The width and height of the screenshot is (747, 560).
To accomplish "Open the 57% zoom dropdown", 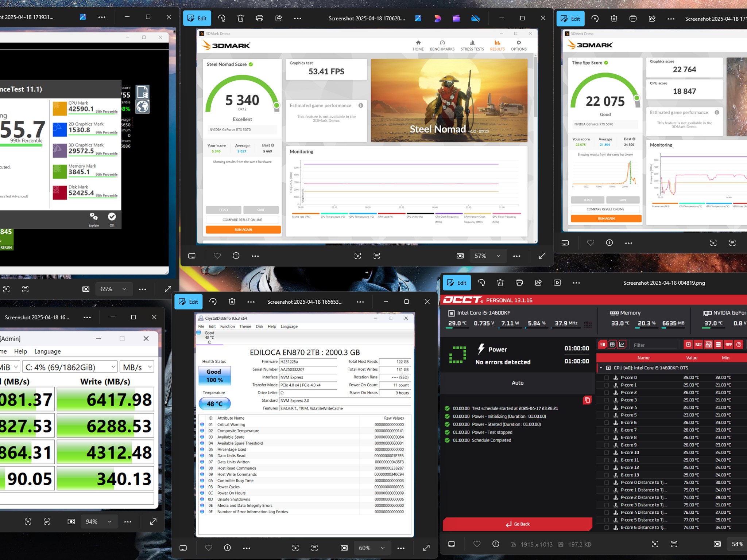I will pos(488,256).
